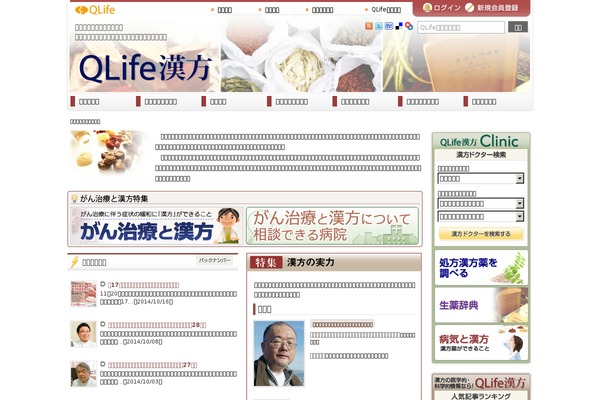Open the 病気と漢方 banner
Viewport: 600px width, 400px height.
pos(481,343)
